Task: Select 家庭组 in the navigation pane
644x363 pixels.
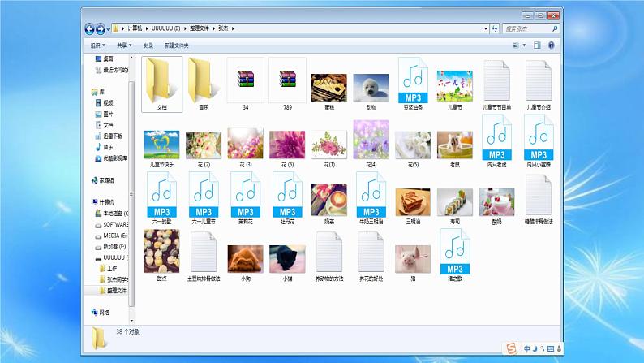Action: click(x=103, y=180)
